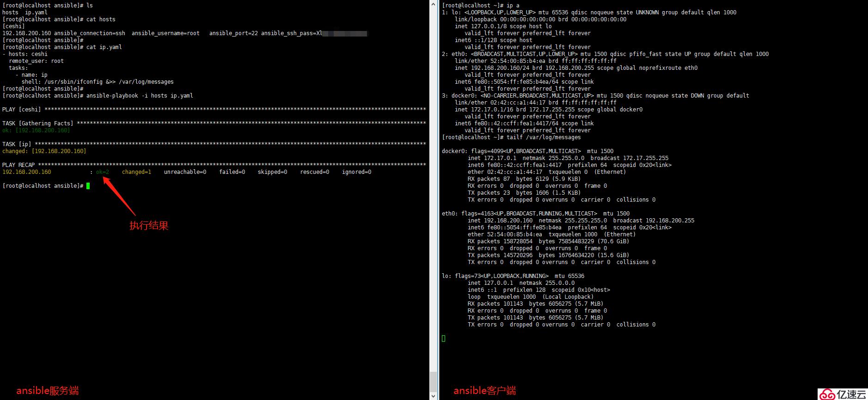Viewport: 868px width, 400px height.
Task: Click the 'inet 127.0.0.1/8 scope host lo' line
Action: (x=503, y=26)
